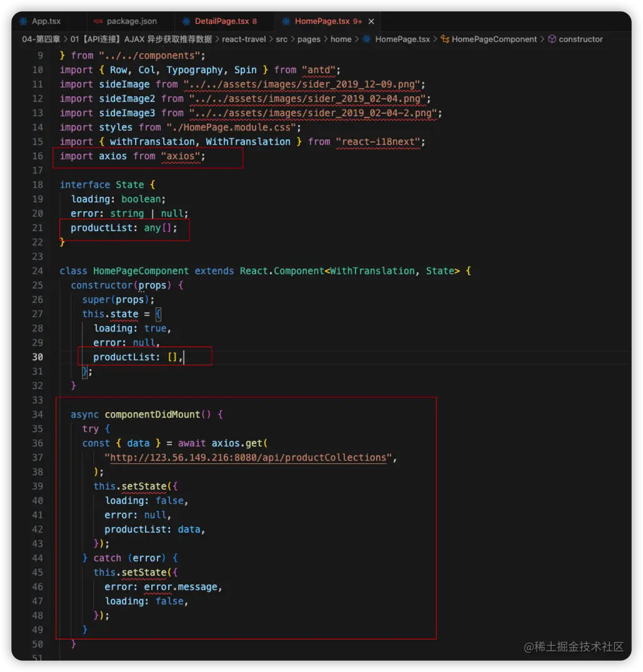Viewport: 643px width, 672px height.
Task: Close the HomePage.tsx tab
Action: [x=371, y=21]
